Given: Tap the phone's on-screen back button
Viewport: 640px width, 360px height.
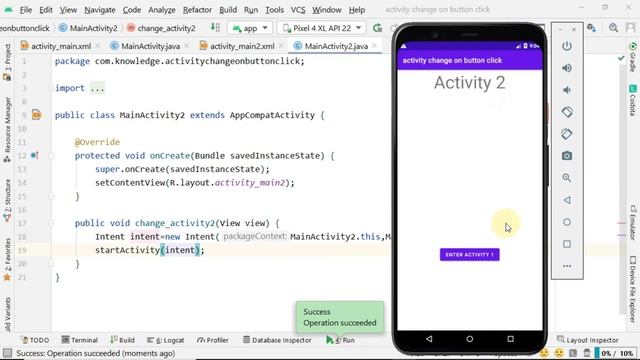Looking at the screenshot, I should [x=429, y=339].
